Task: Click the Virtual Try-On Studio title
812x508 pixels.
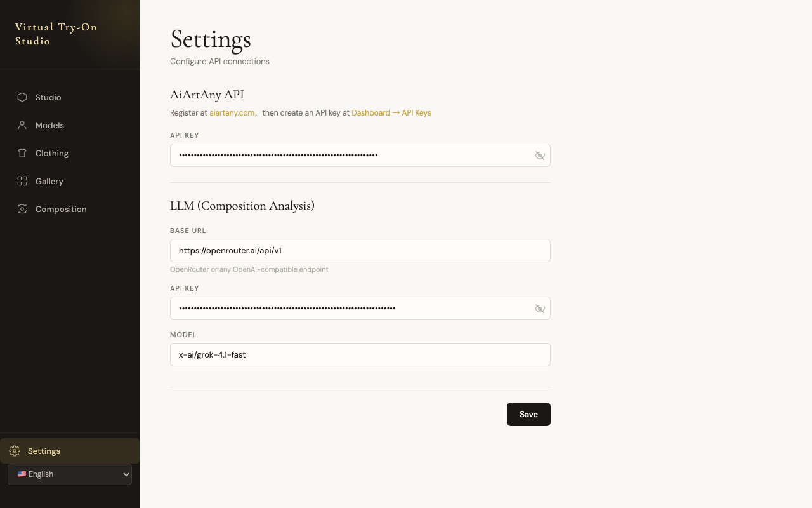Action: point(56,34)
